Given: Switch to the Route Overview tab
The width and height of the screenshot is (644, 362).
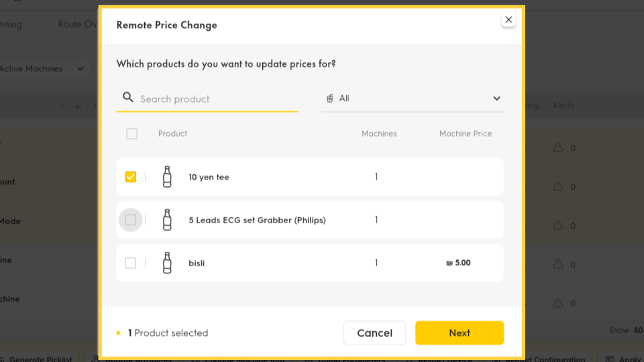Looking at the screenshot, I should (x=78, y=24).
